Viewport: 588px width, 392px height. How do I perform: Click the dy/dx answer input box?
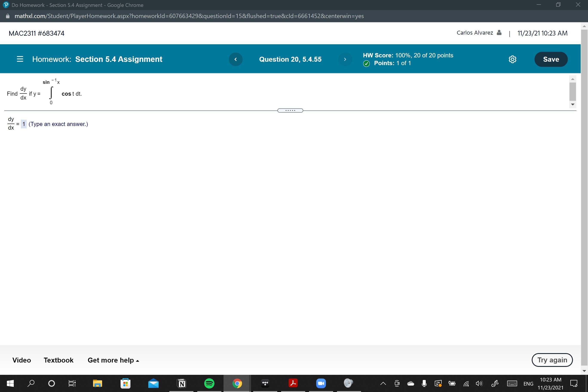[23, 124]
